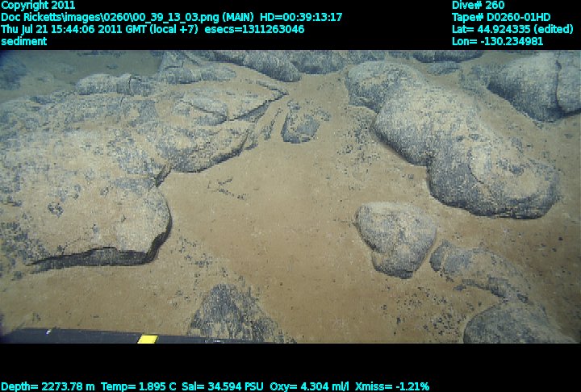The width and height of the screenshot is (581, 392).
Task: Click the image path 'Doc Ricketts\images\0260\00_39_13_03.png'
Action: [110, 18]
